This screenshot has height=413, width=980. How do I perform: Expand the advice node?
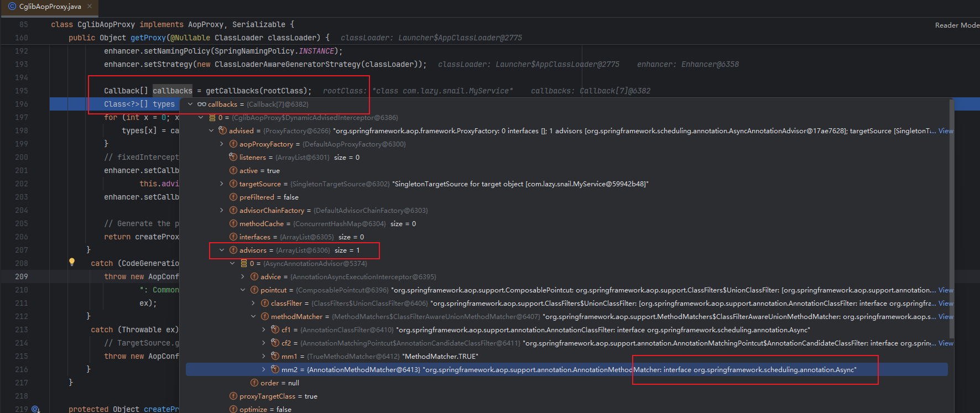pyautogui.click(x=243, y=276)
